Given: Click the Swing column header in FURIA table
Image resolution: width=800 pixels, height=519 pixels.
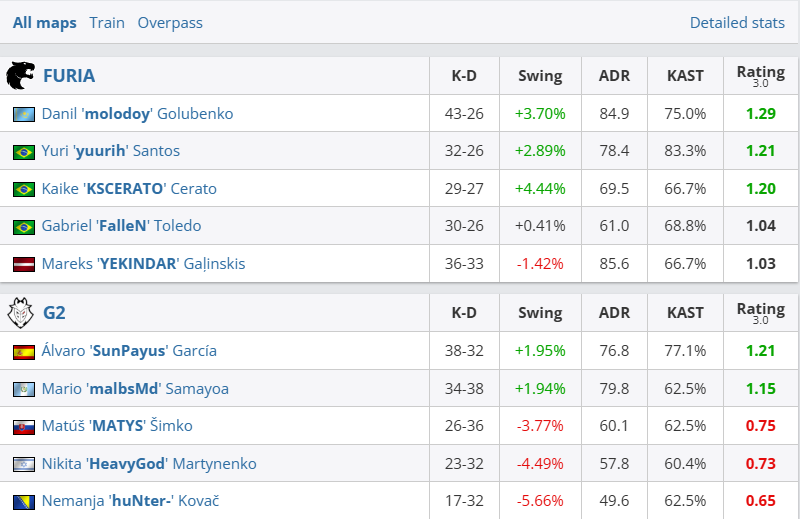Looking at the screenshot, I should pos(540,76).
